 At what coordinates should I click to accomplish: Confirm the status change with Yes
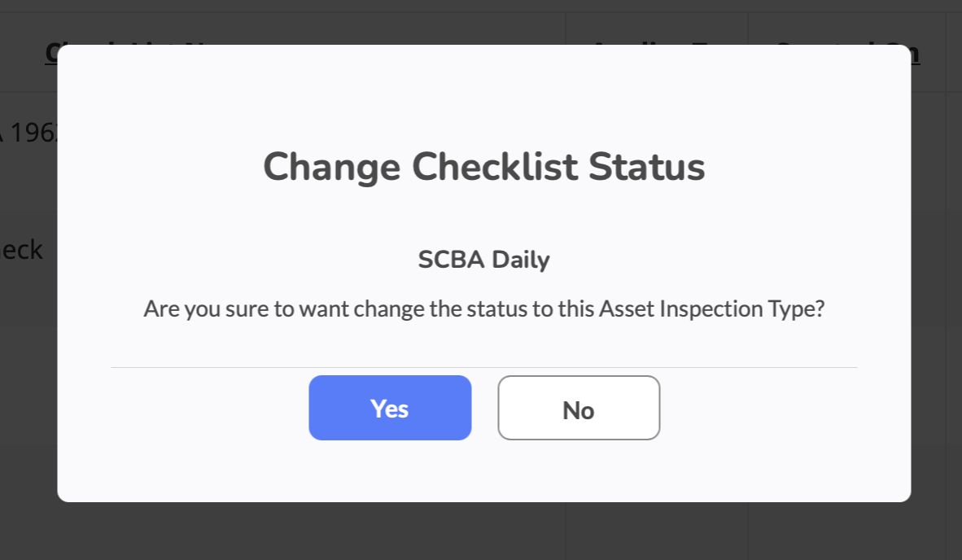pyautogui.click(x=390, y=408)
